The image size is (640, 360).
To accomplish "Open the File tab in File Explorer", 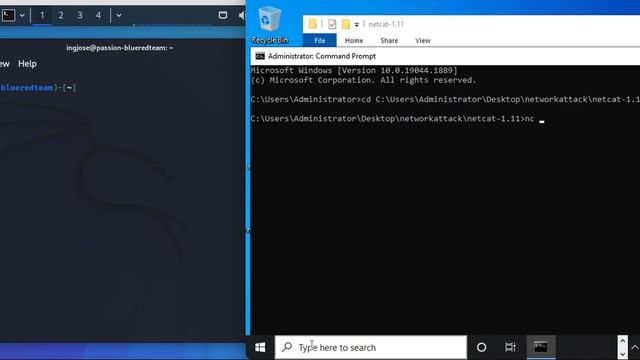I will click(320, 40).
